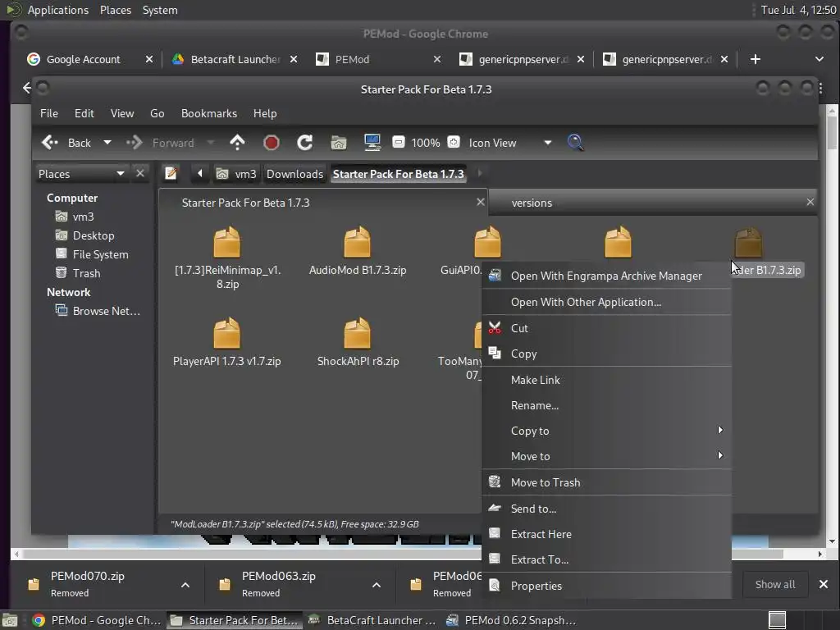Choose Extract To in the context menu
Image resolution: width=840 pixels, height=630 pixels.
(x=607, y=559)
